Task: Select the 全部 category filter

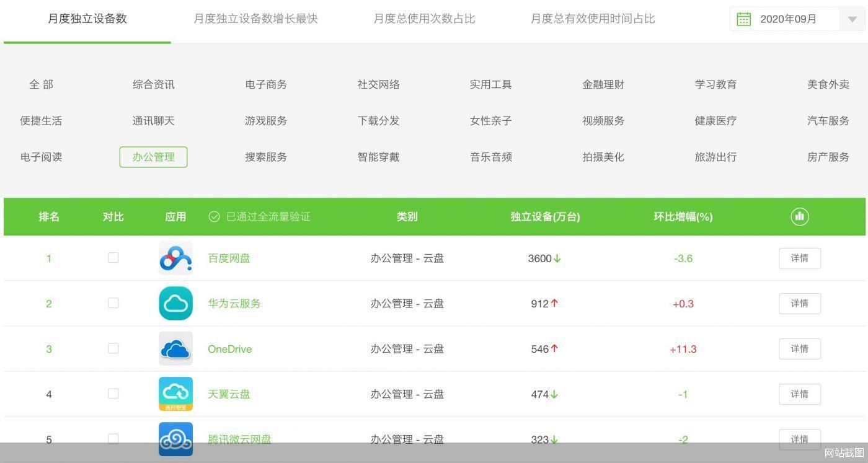Action: point(41,84)
